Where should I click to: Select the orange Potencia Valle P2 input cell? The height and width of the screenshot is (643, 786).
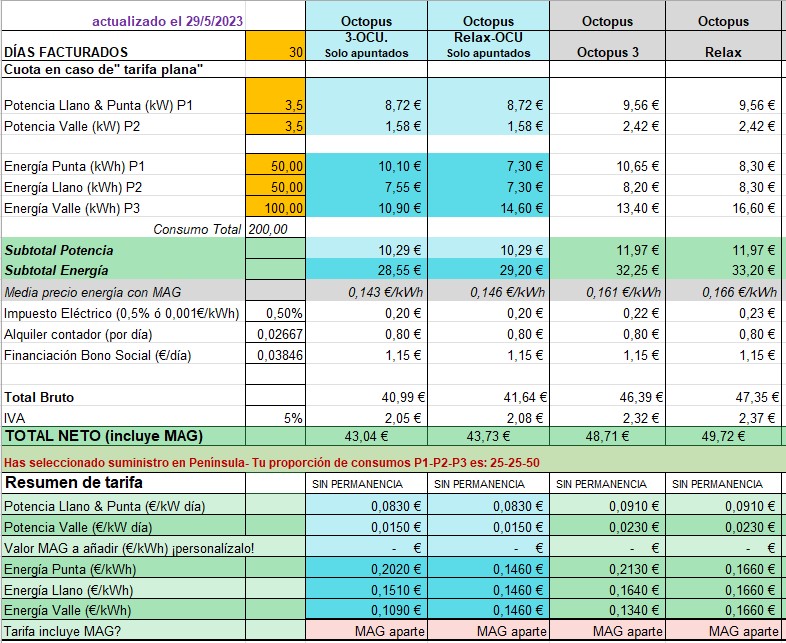click(x=275, y=124)
